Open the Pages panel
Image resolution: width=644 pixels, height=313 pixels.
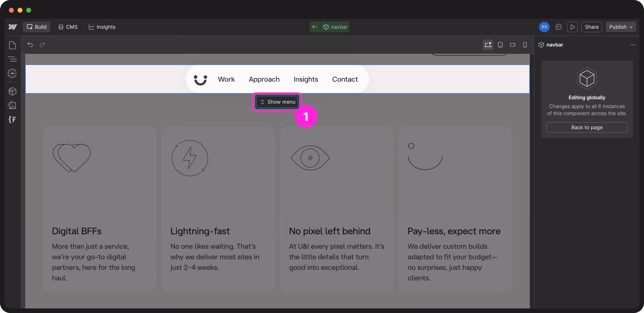pyautogui.click(x=13, y=45)
